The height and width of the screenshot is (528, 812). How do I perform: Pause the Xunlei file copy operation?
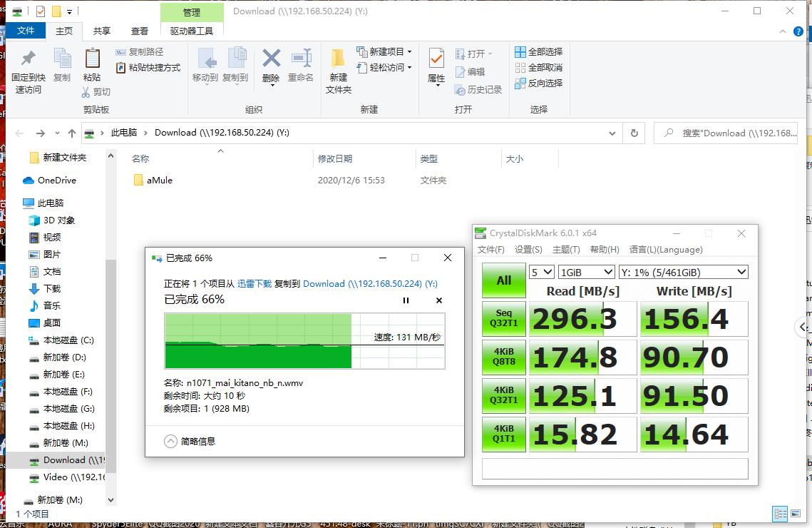(406, 300)
